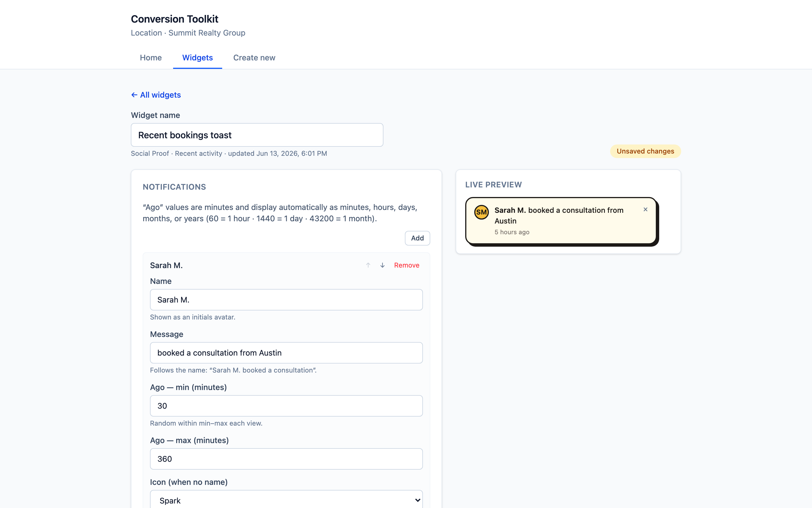
Task: Switch to the Home tab
Action: tap(151, 58)
